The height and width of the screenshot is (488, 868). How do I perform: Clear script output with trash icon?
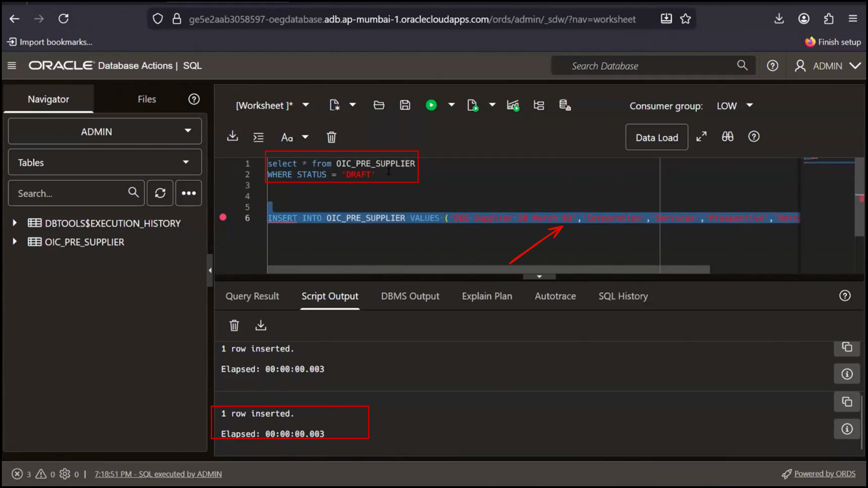tap(234, 325)
